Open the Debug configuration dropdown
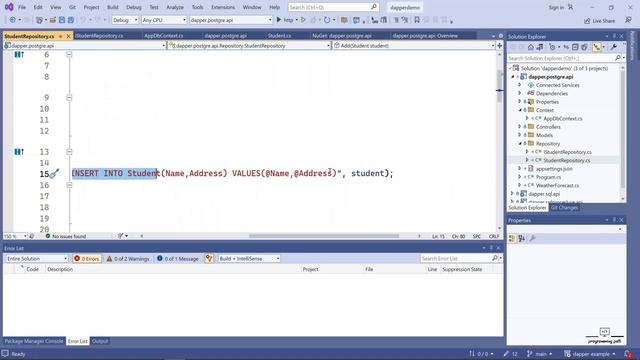640x360 pixels. (125, 20)
